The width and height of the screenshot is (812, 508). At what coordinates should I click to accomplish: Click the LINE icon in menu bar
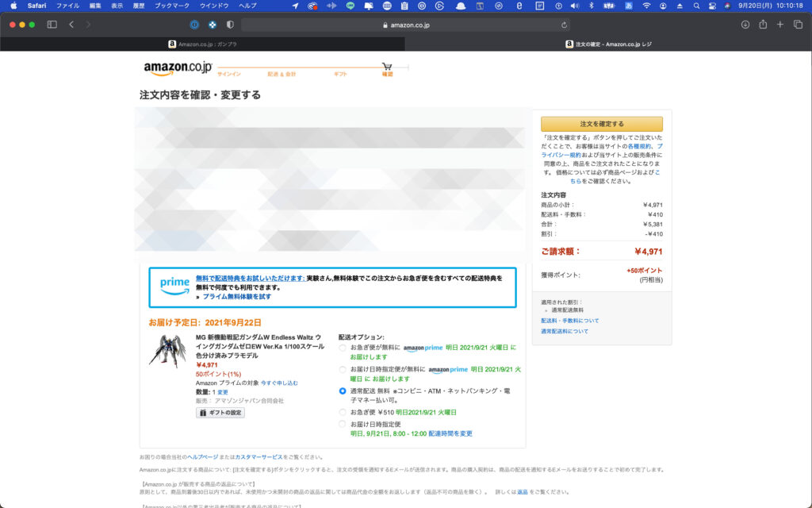point(350,6)
